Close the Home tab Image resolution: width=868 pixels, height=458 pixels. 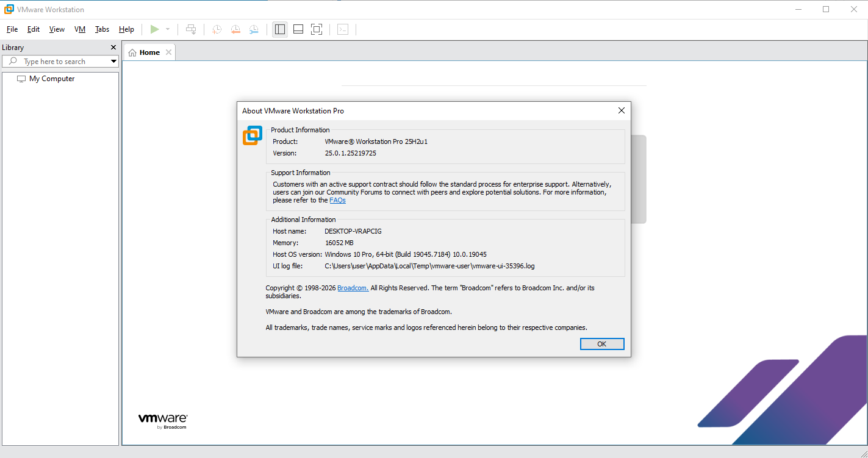coord(168,52)
